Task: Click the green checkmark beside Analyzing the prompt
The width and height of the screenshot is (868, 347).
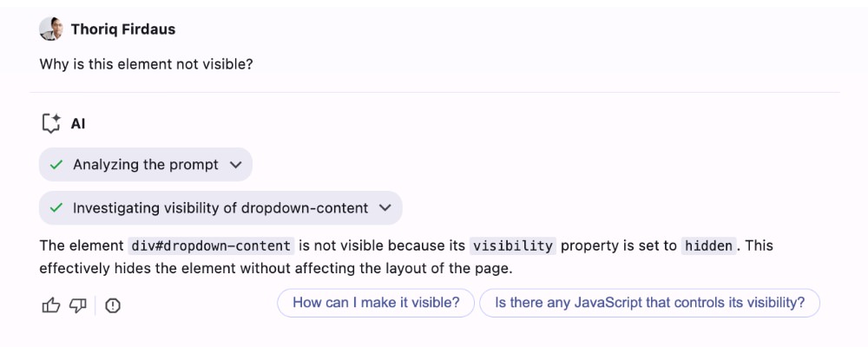Action: [x=56, y=164]
